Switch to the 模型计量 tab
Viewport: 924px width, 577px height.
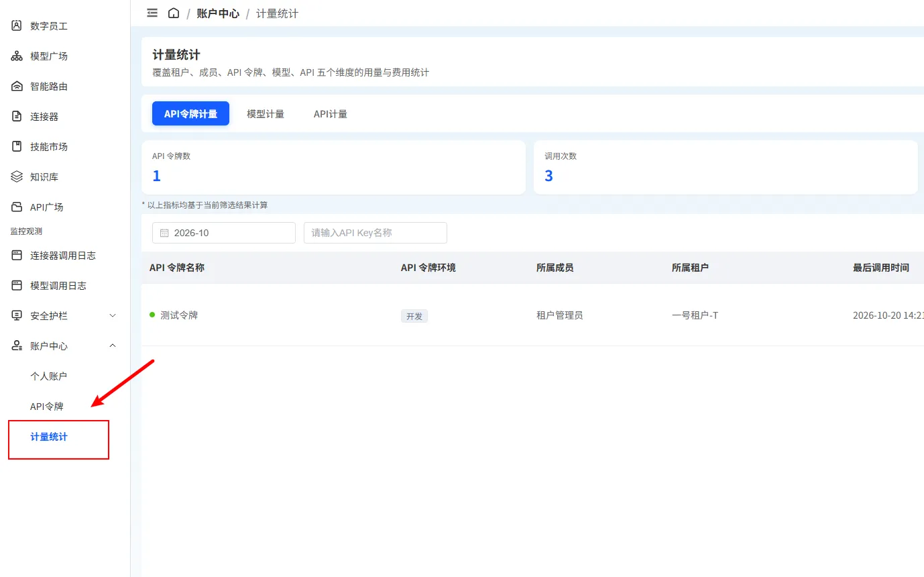click(x=266, y=114)
